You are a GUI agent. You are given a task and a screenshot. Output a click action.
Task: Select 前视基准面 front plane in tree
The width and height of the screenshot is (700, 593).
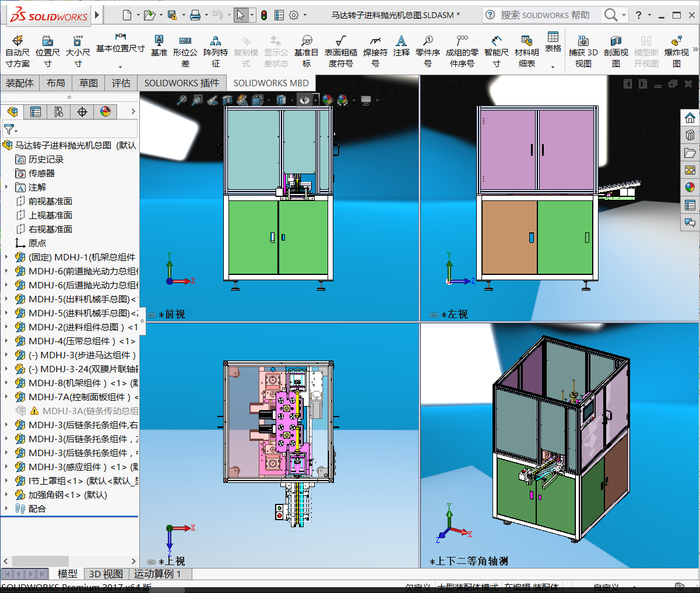click(x=50, y=201)
